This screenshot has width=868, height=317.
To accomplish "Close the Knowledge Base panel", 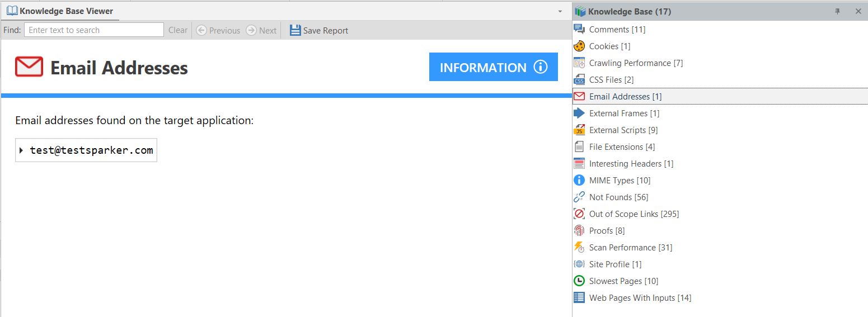I will click(x=858, y=11).
